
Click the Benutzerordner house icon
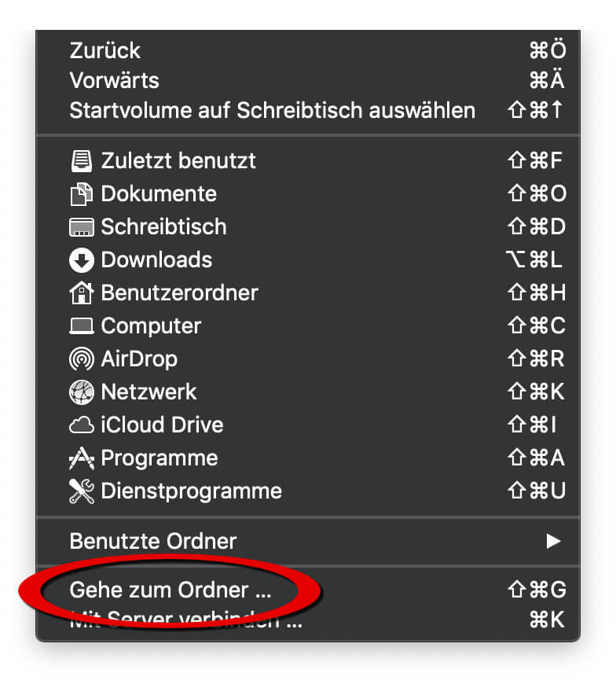[82, 293]
